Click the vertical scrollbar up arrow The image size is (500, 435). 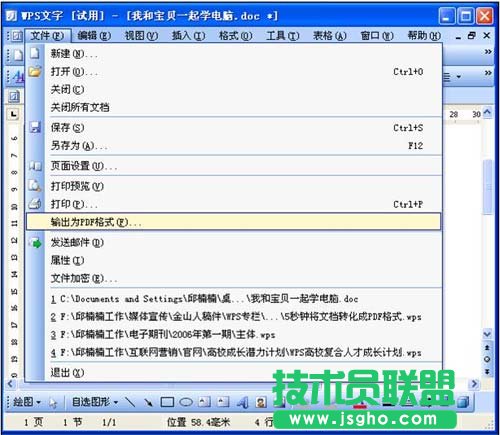pyautogui.click(x=487, y=113)
